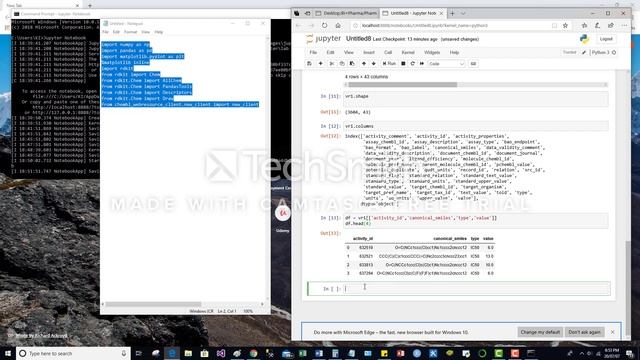Open the Edge settings and more menu

[x=624, y=25]
